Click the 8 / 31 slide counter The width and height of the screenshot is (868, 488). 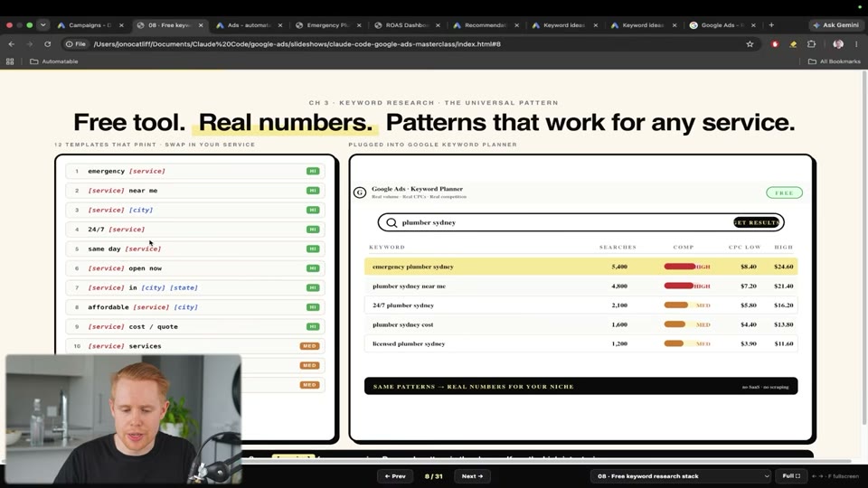(x=433, y=476)
